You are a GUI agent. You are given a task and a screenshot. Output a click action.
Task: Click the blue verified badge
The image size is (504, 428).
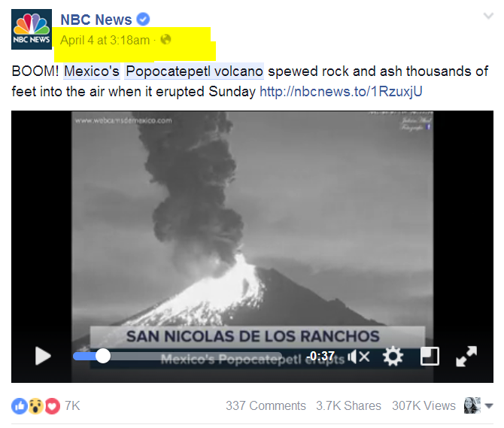(143, 20)
